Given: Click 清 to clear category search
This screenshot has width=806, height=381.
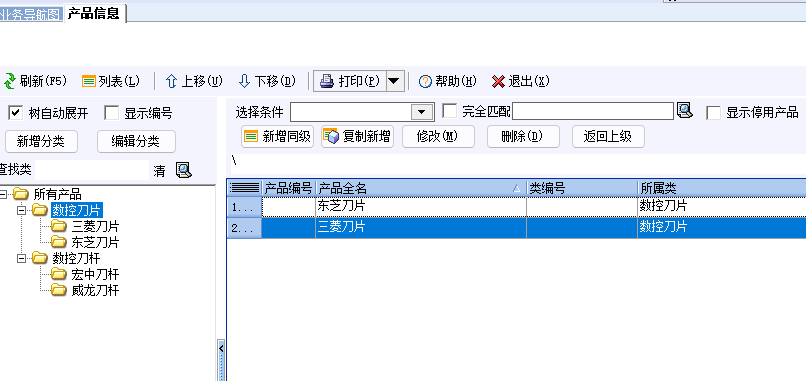Looking at the screenshot, I should coord(159,171).
